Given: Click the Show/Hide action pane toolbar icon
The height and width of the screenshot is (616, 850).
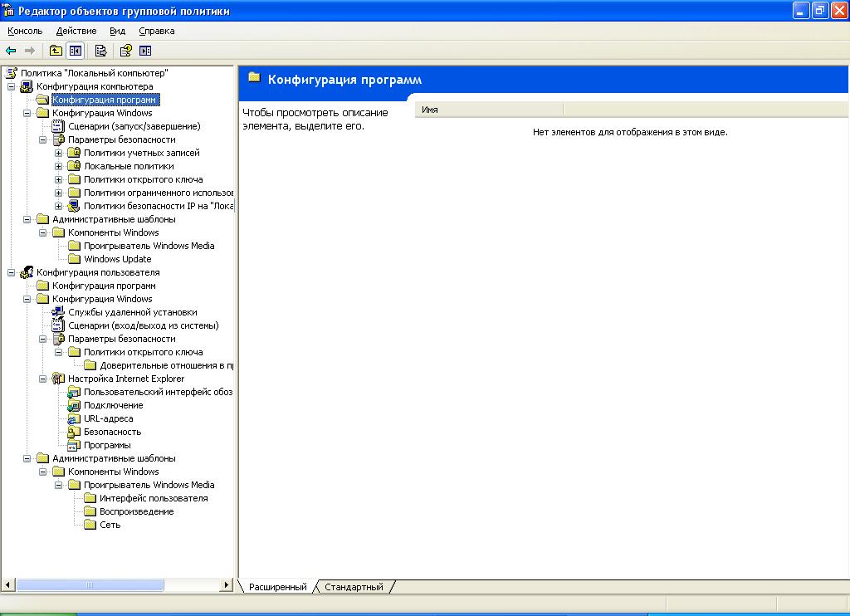Looking at the screenshot, I should (145, 51).
